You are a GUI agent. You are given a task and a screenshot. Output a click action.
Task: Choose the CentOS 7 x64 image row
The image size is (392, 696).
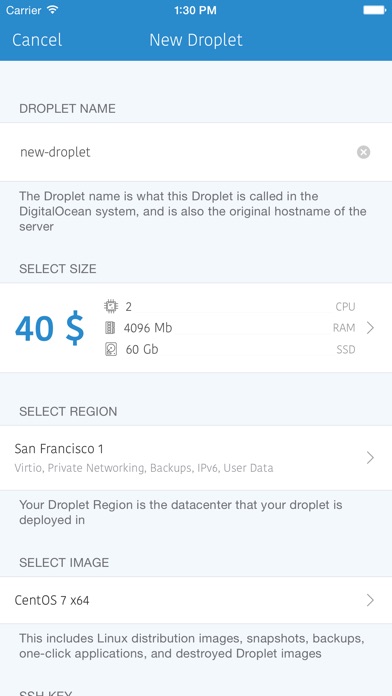tap(196, 600)
